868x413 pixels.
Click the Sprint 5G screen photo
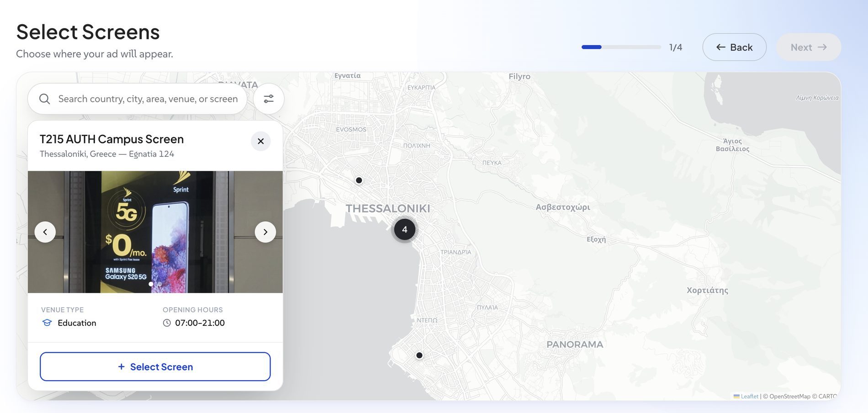[x=155, y=232]
